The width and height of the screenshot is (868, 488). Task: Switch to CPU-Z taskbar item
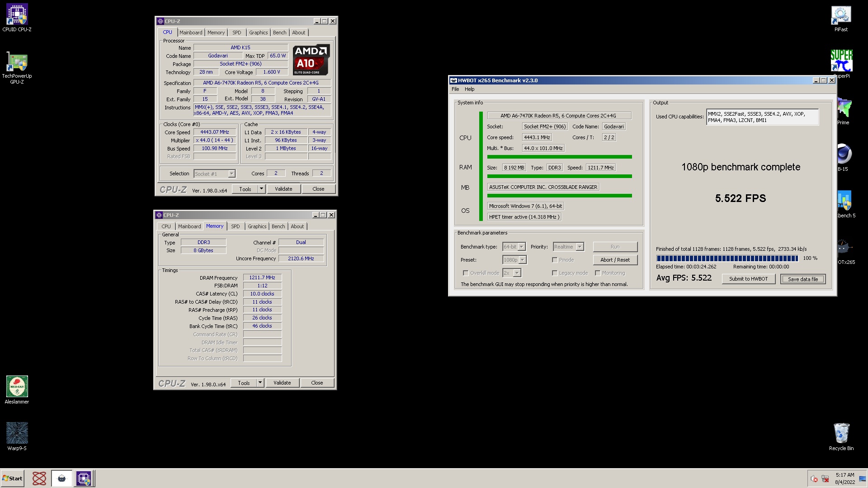click(84, 478)
